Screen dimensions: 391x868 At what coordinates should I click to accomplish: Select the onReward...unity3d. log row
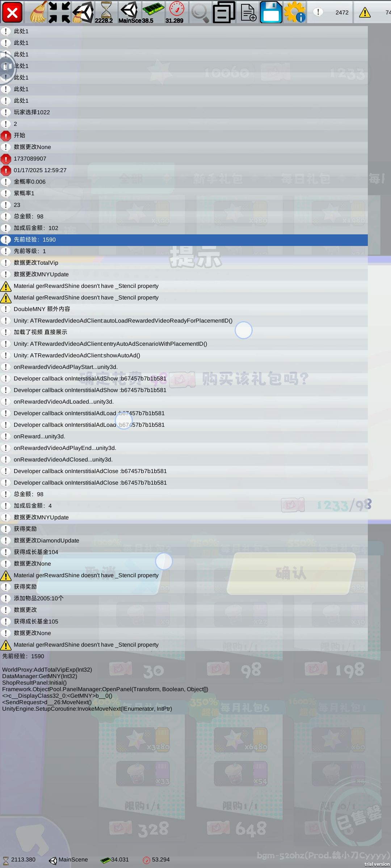coord(184,437)
